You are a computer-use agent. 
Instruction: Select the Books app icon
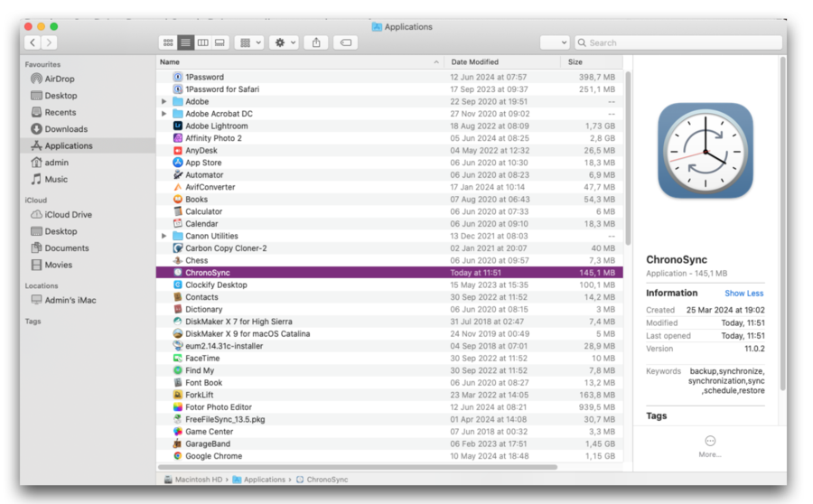click(x=178, y=199)
